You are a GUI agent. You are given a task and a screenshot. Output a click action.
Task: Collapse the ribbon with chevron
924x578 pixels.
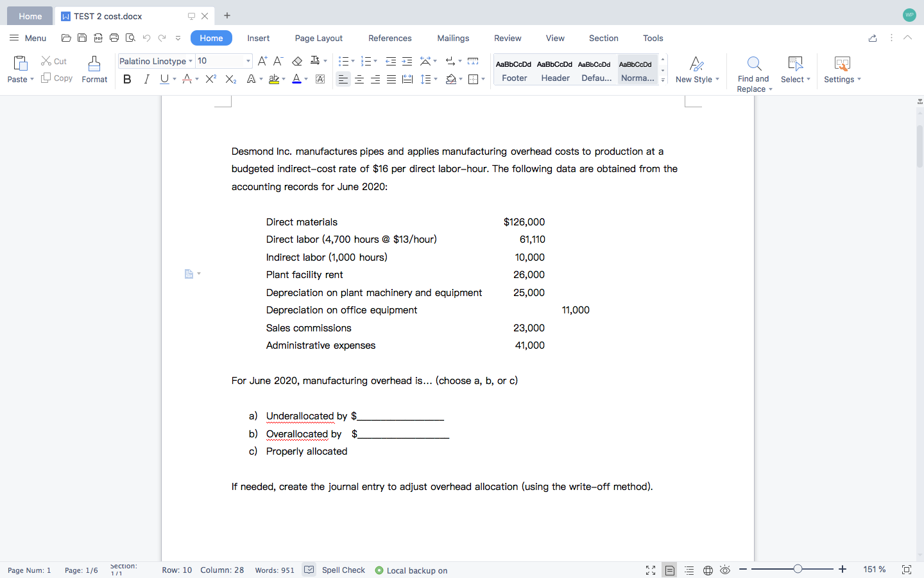click(907, 38)
